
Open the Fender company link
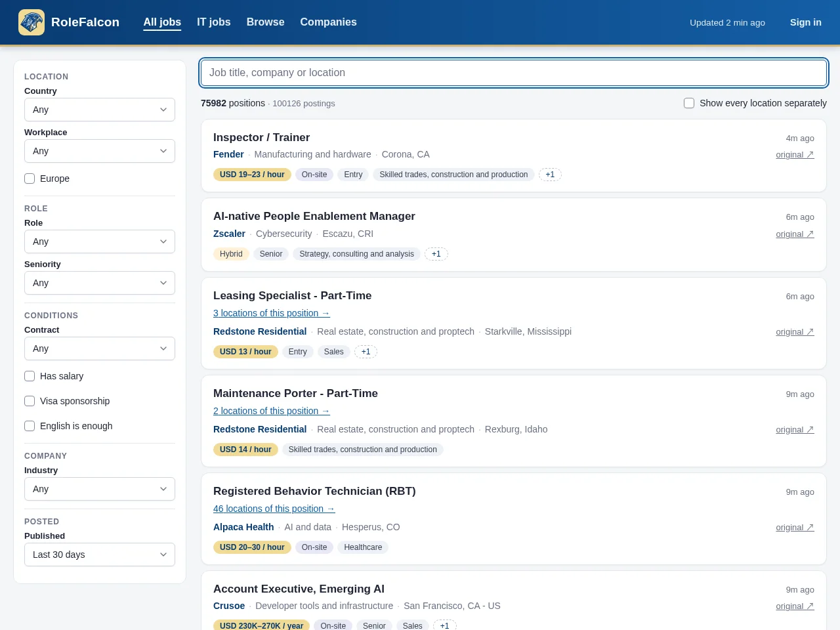tap(228, 154)
